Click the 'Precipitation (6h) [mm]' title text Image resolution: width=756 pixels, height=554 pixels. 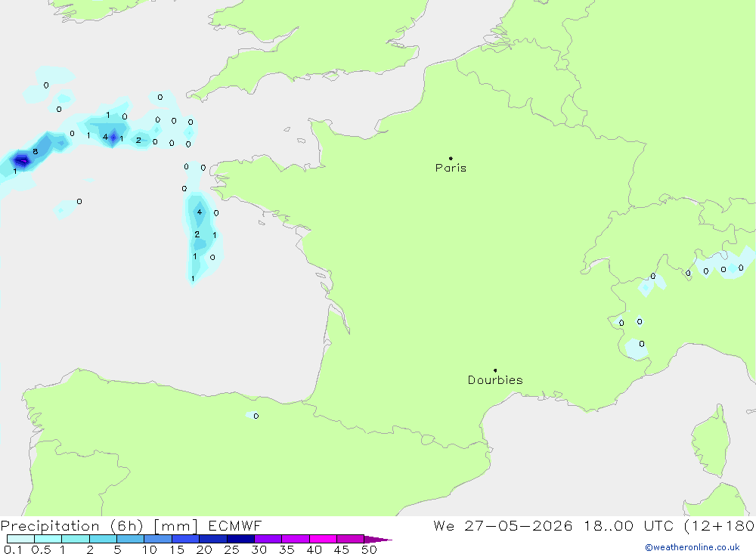(99, 526)
